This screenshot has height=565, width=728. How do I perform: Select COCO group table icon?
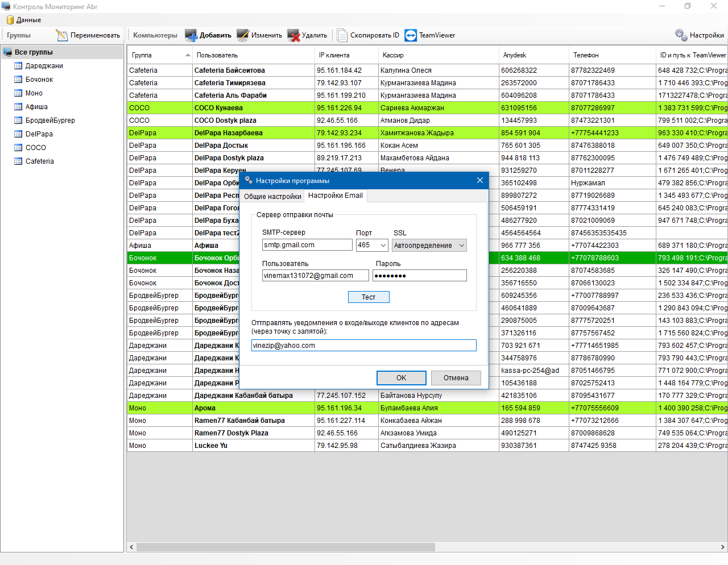pyautogui.click(x=18, y=148)
